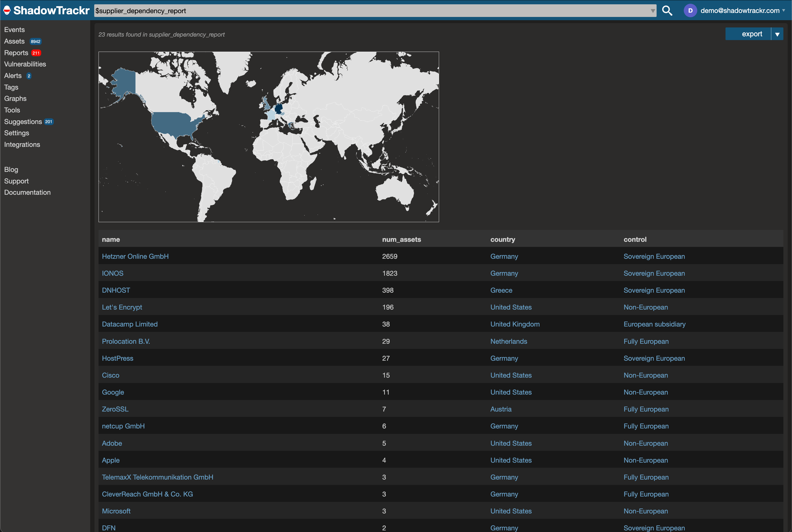Viewport: 792px width, 532px height.
Task: Open the Apple supplier link
Action: pos(111,460)
